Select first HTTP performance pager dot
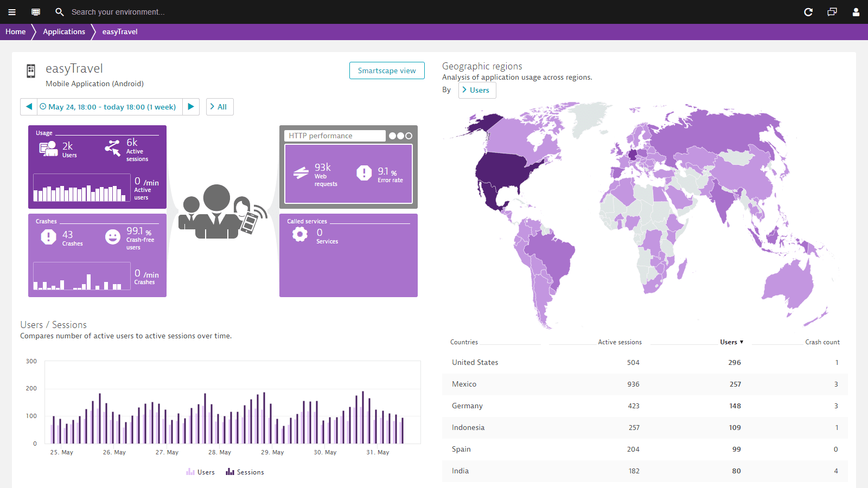Image resolution: width=868 pixels, height=488 pixels. [393, 136]
